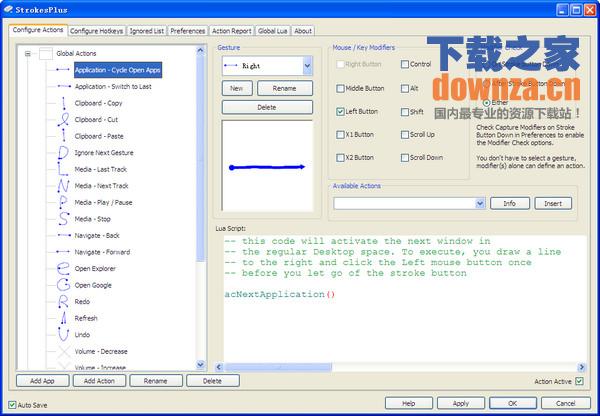The width and height of the screenshot is (600, 416).
Task: Click the U gesture icon for Undo
Action: point(63,334)
